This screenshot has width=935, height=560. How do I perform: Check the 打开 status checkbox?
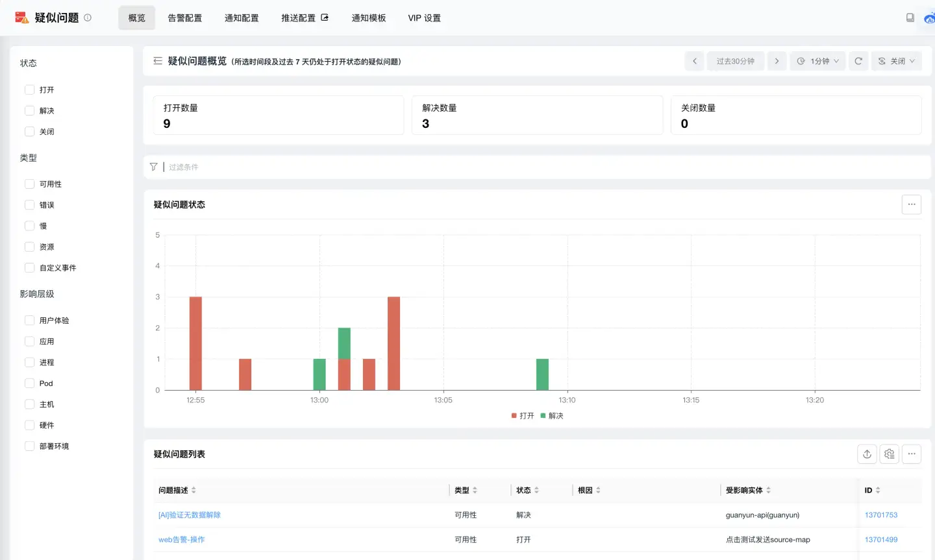click(x=29, y=90)
